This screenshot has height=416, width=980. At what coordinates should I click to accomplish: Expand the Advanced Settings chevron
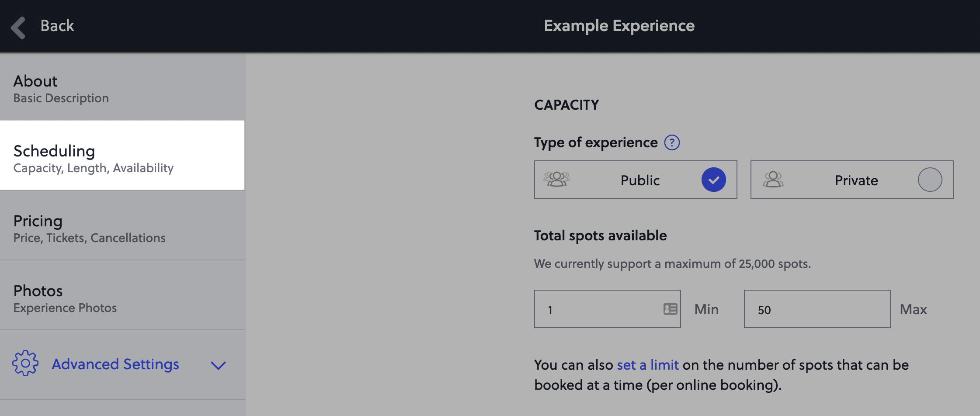[x=218, y=365]
